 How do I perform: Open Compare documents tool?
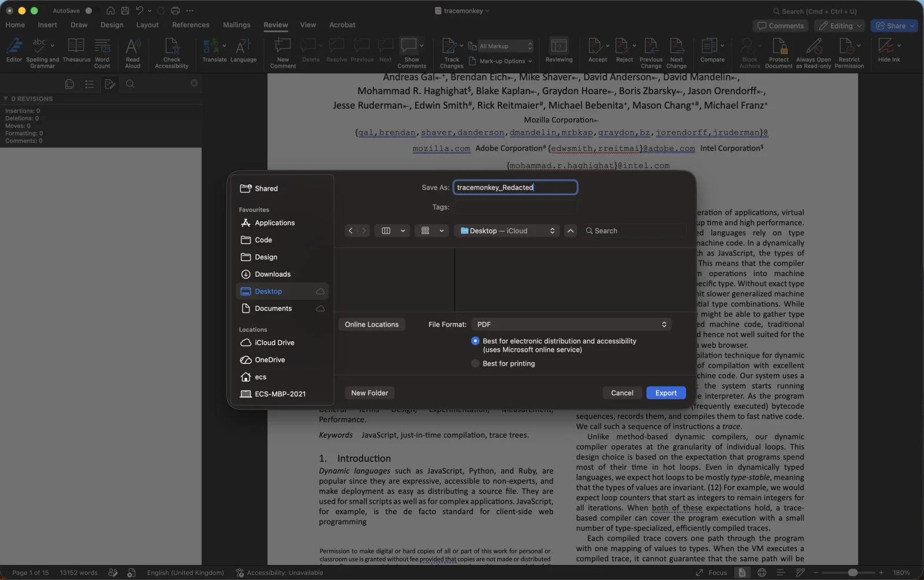click(x=712, y=50)
